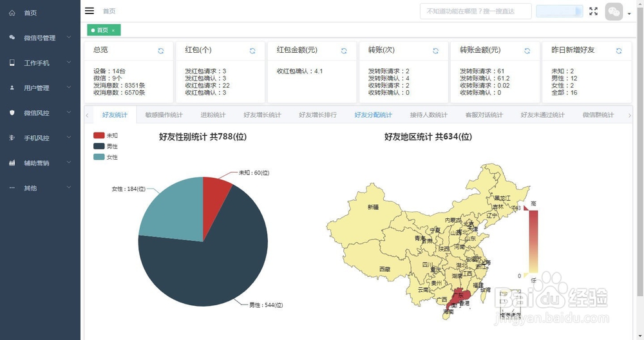Open the 好友增长统计 tab
Viewport: 644px width, 340px height.
[x=262, y=115]
